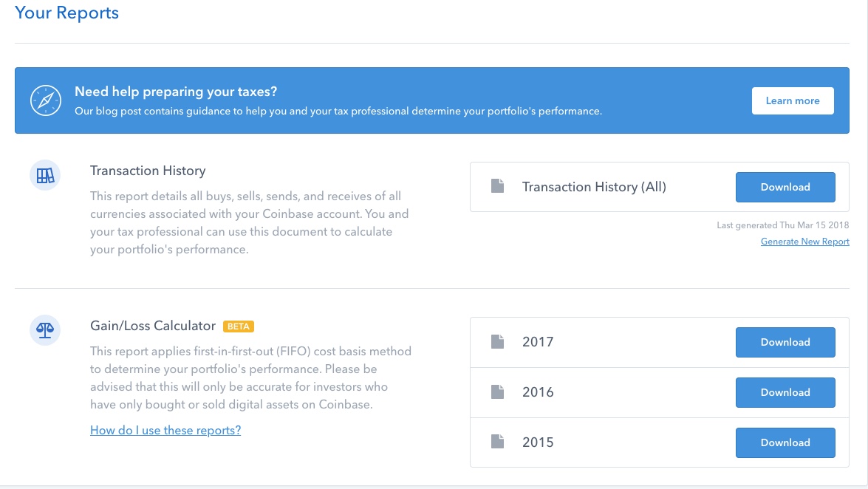Image resolution: width=868 pixels, height=489 pixels.
Task: Click the Transaction History section title
Action: [148, 171]
